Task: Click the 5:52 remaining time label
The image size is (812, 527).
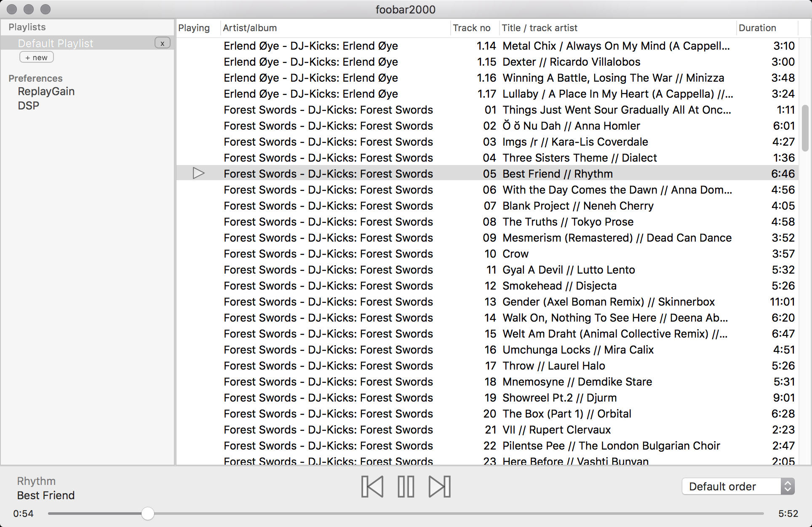Action: [x=788, y=514]
